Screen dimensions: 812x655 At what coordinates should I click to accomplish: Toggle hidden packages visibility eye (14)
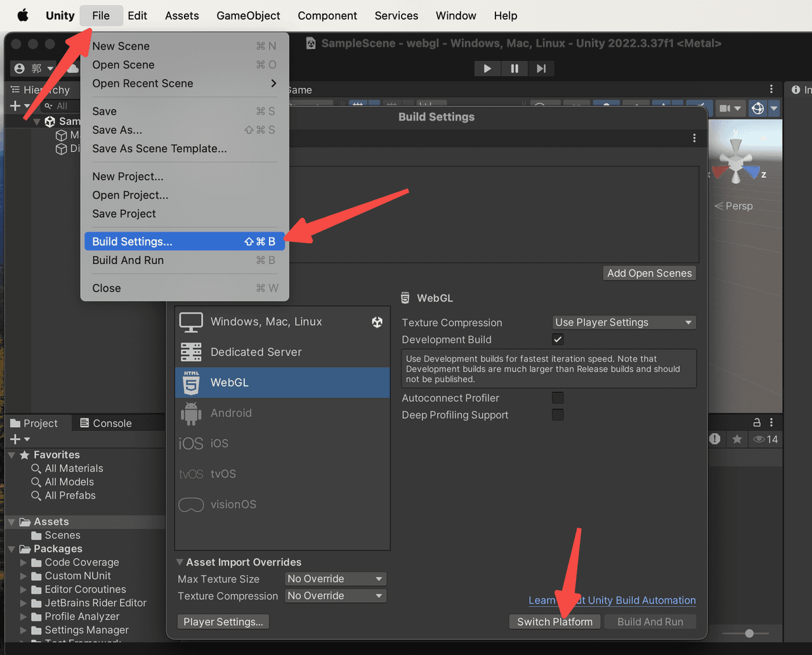(x=765, y=439)
